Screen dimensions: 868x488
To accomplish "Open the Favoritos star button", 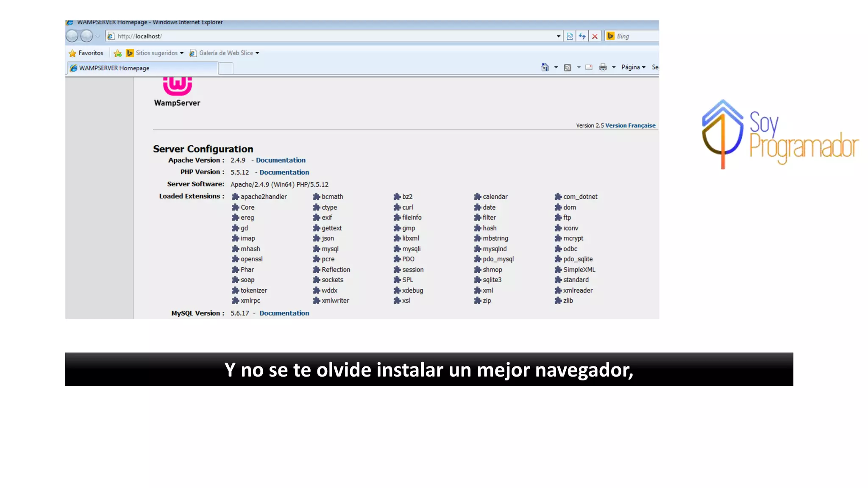I will 86,53.
